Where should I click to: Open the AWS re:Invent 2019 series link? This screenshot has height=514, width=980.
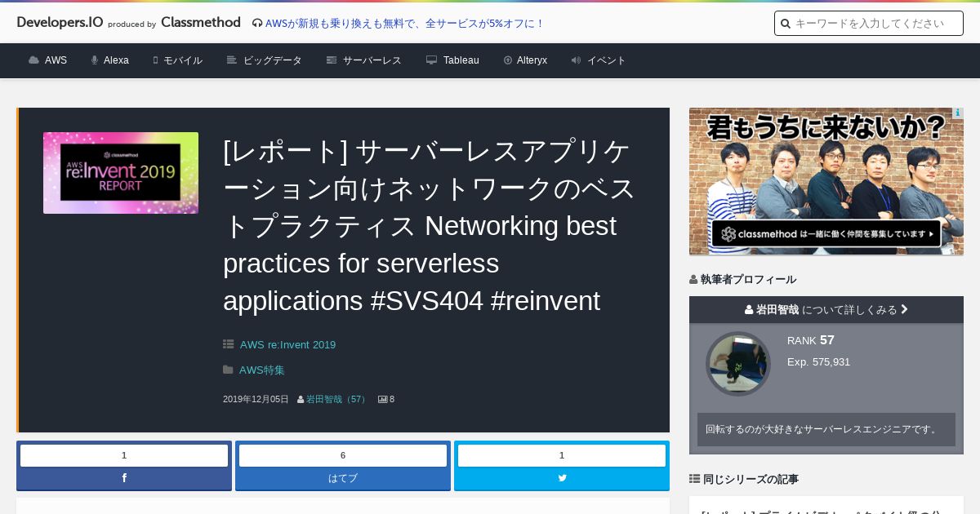point(287,344)
